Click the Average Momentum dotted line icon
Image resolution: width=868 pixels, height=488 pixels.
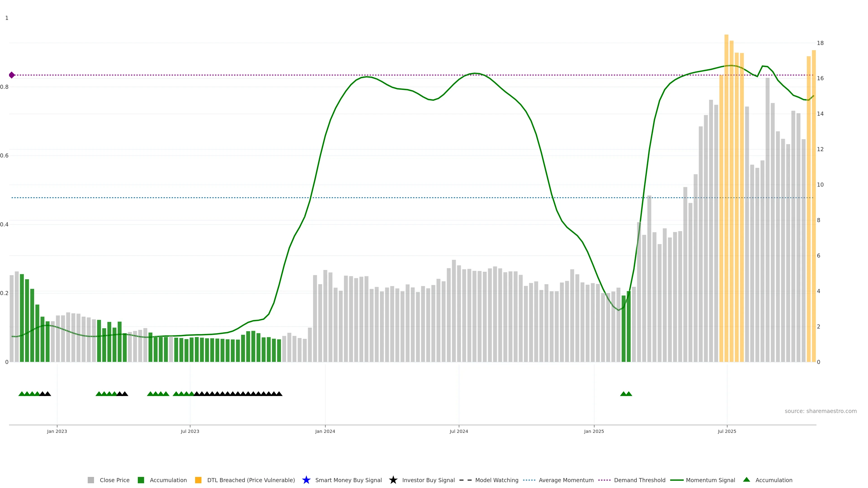(x=529, y=480)
